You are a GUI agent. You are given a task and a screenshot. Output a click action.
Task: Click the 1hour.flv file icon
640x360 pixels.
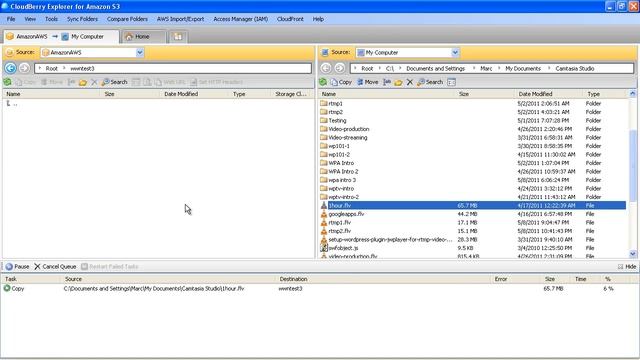coord(324,205)
